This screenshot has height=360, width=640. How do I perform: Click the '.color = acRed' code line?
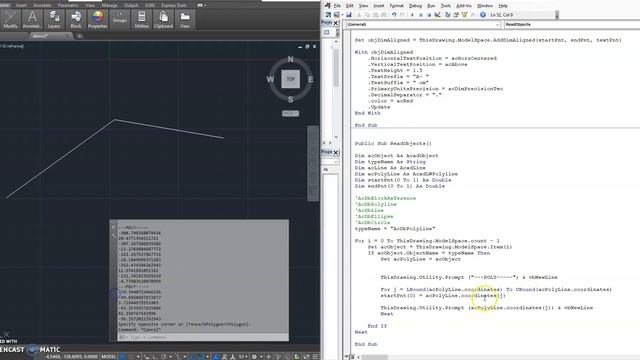coord(391,101)
